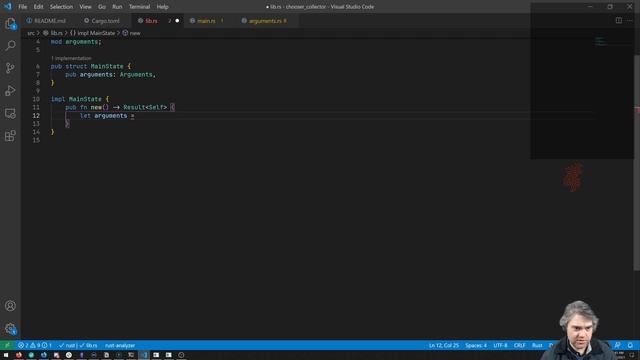640x360 pixels.
Task: Click the src breadcrumb segment
Action: point(31,33)
